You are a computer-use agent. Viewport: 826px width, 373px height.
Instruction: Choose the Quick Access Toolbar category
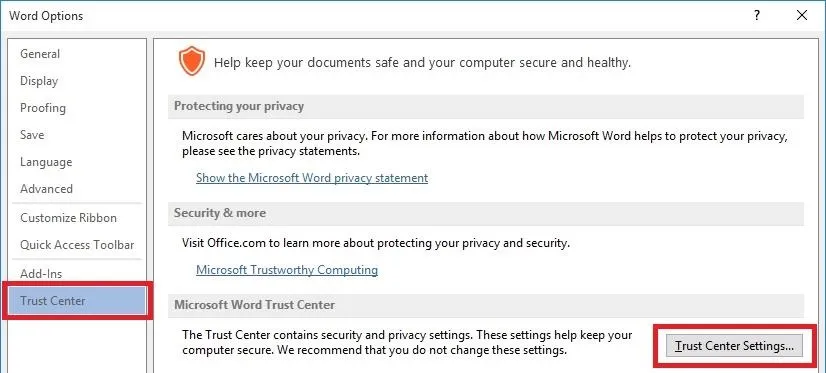tap(77, 244)
